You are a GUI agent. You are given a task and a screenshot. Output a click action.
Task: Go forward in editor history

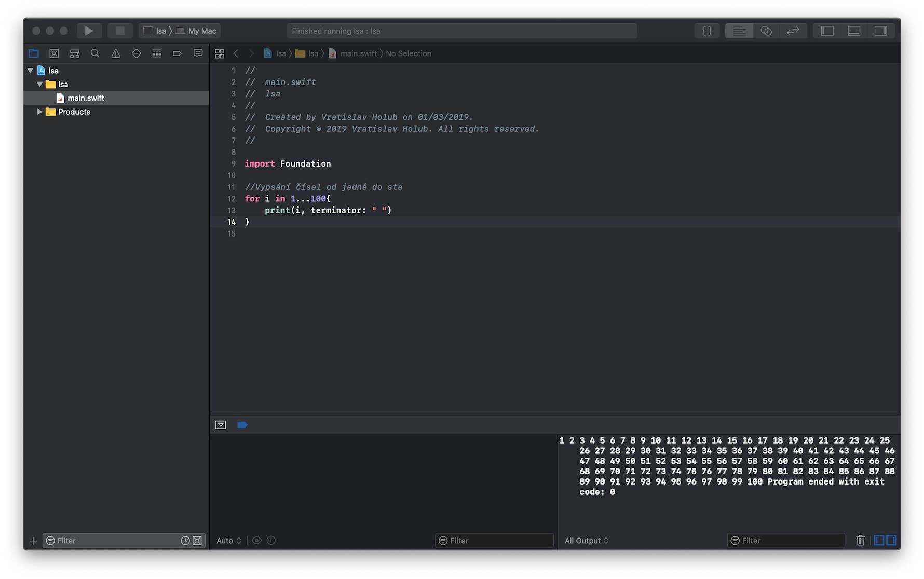(x=252, y=53)
